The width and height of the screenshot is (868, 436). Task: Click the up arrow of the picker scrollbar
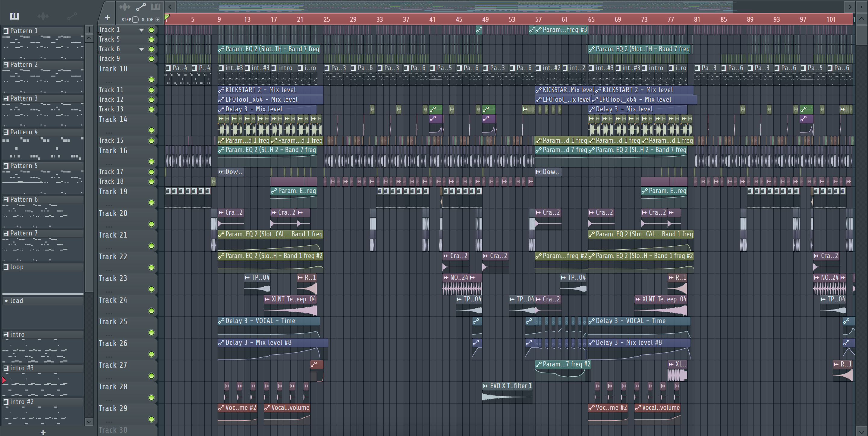coord(89,38)
